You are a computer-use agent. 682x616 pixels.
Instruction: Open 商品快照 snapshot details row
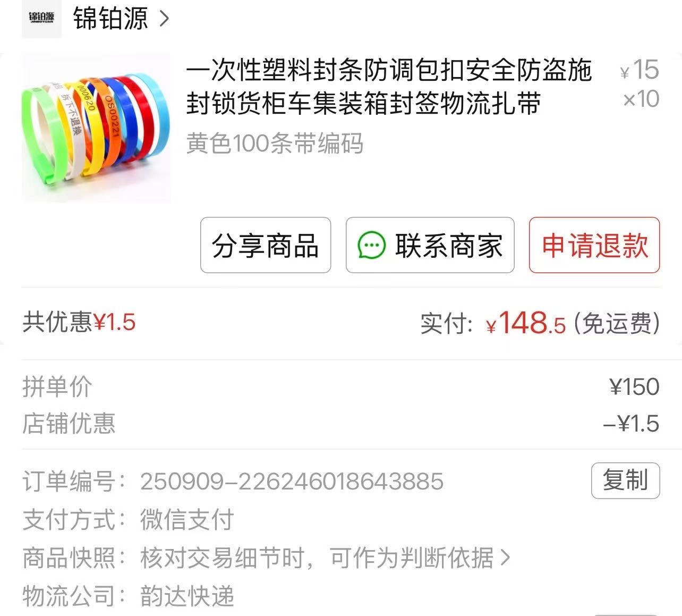click(x=267, y=558)
